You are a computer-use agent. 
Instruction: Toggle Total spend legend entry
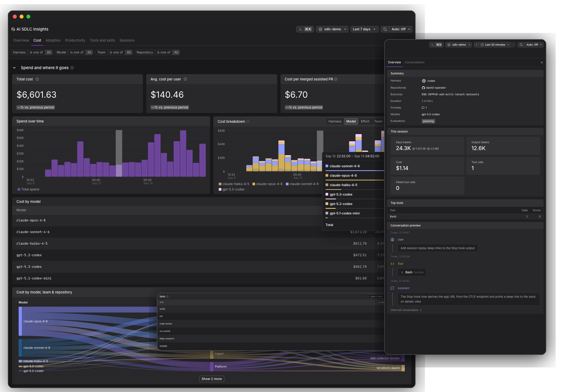(28, 189)
